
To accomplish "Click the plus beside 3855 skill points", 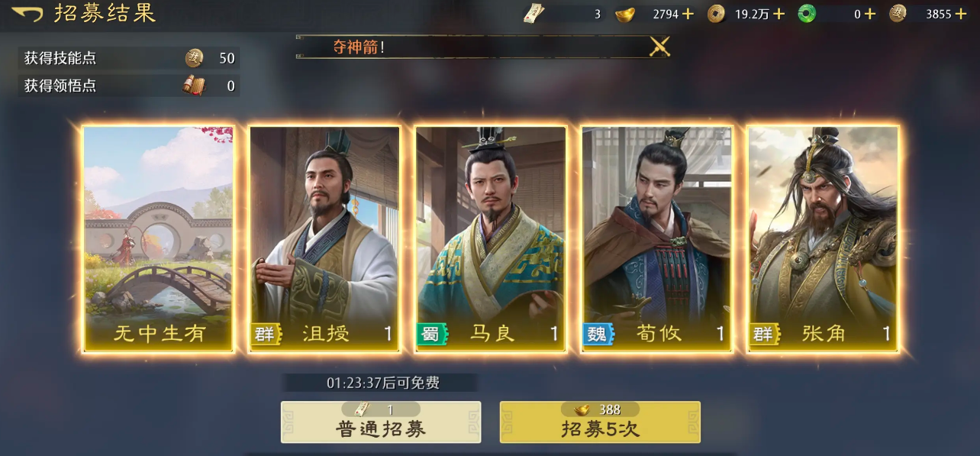I will click(x=960, y=14).
